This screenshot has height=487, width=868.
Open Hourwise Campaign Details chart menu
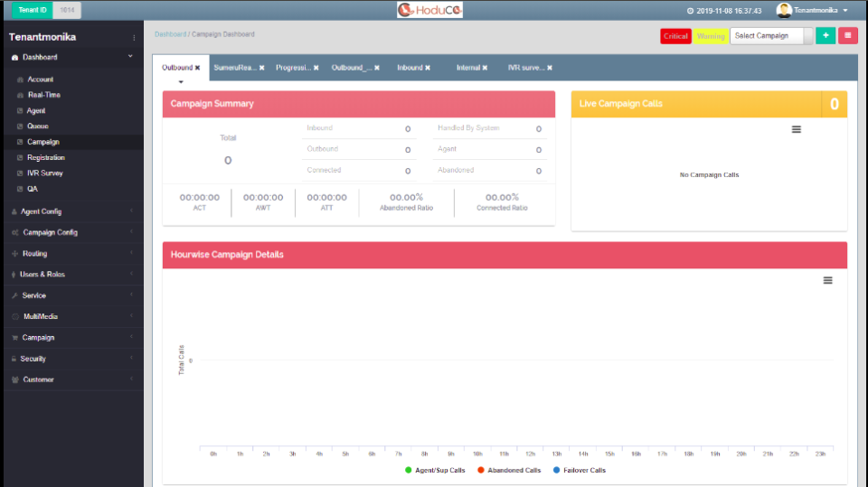coord(827,281)
